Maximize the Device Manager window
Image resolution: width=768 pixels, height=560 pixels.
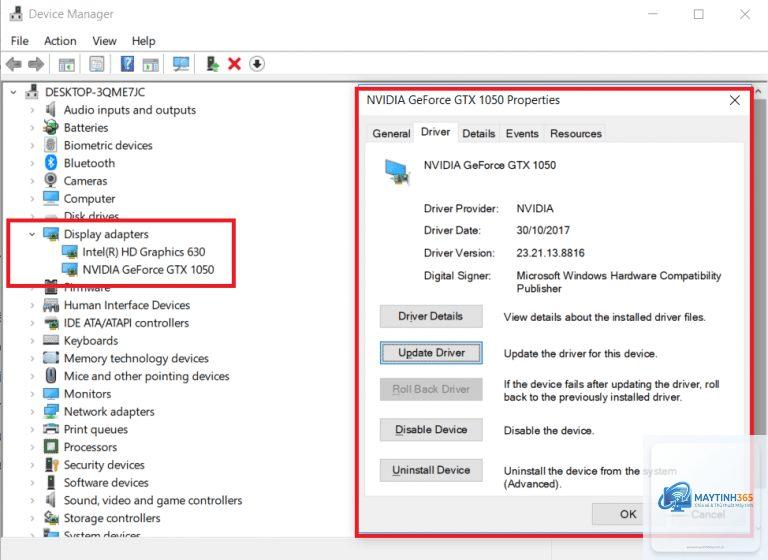click(698, 14)
